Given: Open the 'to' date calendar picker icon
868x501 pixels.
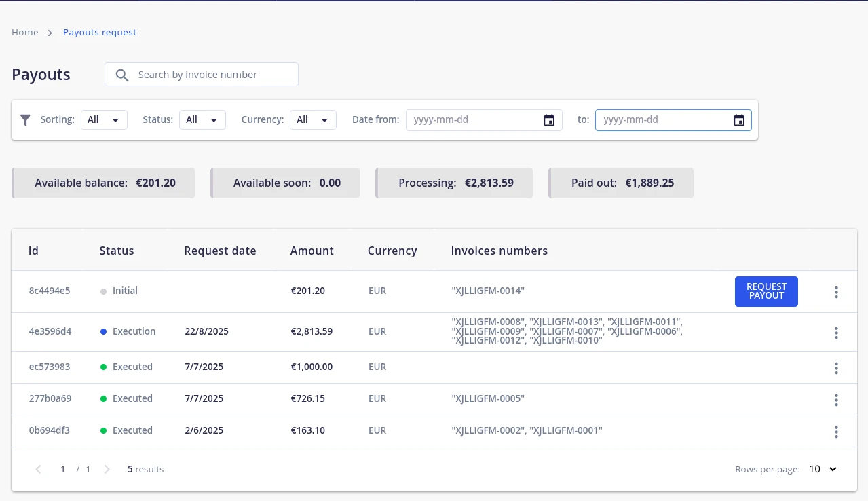Looking at the screenshot, I should [x=739, y=120].
